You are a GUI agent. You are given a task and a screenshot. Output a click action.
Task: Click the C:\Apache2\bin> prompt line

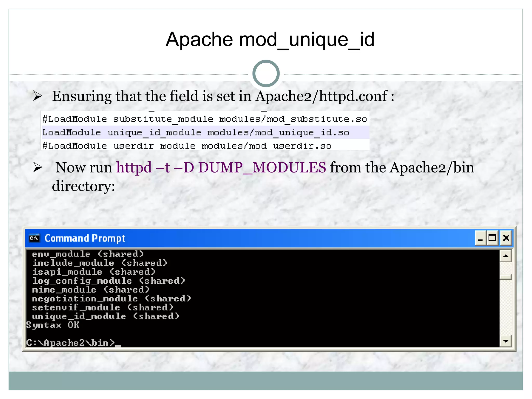coord(74,343)
